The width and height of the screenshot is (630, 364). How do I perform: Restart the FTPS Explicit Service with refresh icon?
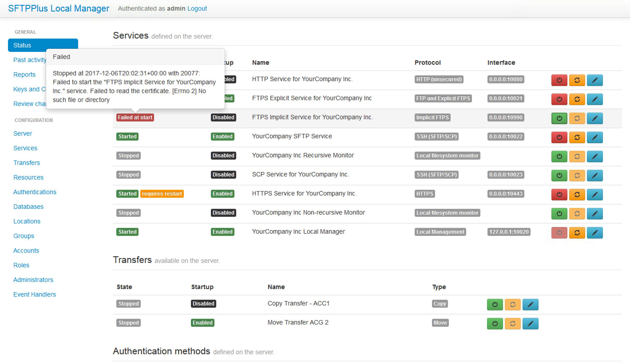[x=577, y=99]
